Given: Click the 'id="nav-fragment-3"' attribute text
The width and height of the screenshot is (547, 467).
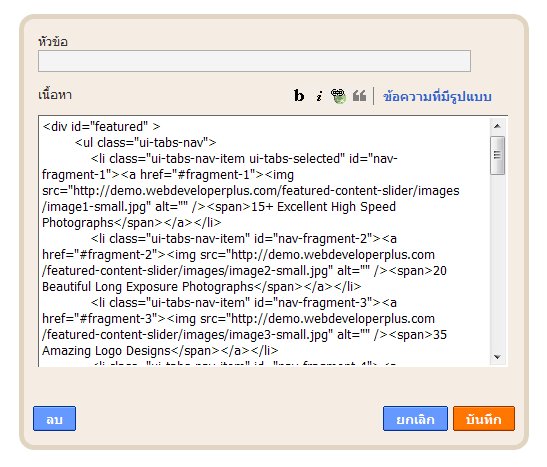Looking at the screenshot, I should click(x=313, y=303).
